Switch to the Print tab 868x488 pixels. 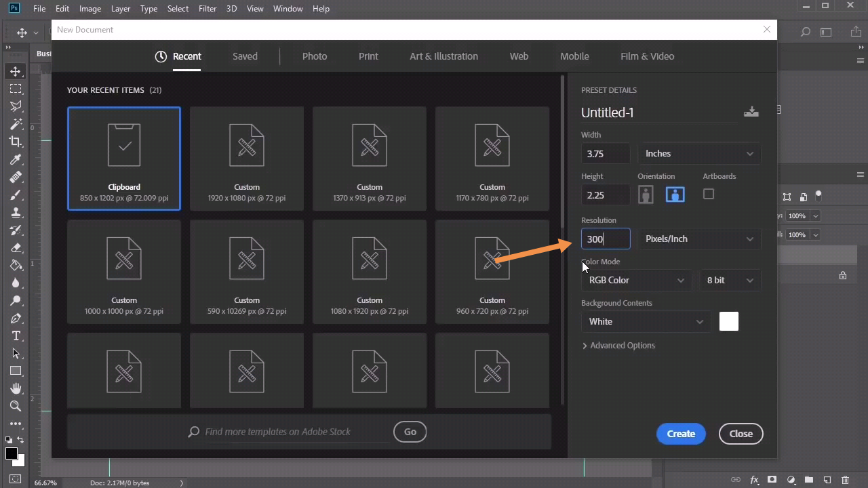(368, 56)
